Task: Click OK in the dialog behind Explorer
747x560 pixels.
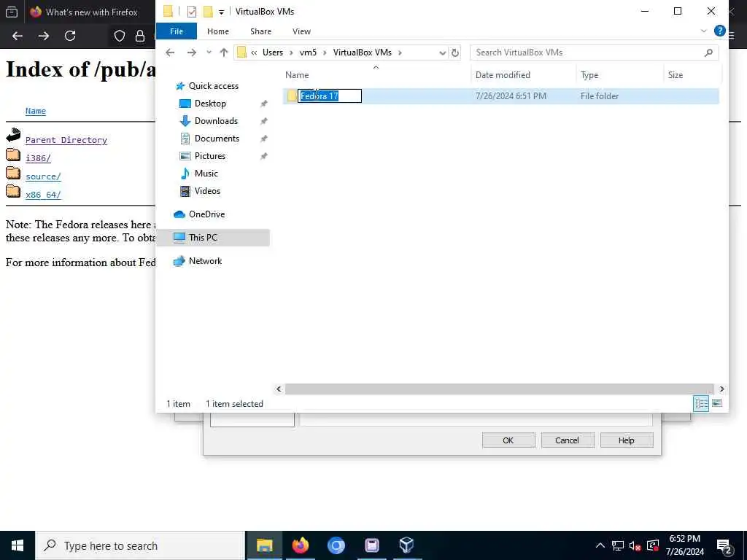Action: (x=508, y=440)
